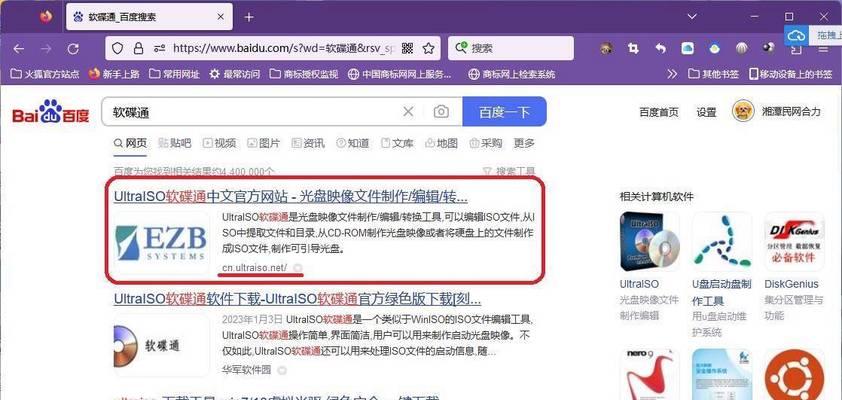Open the list all tabs dropdown
842x400 pixels.
692,17
